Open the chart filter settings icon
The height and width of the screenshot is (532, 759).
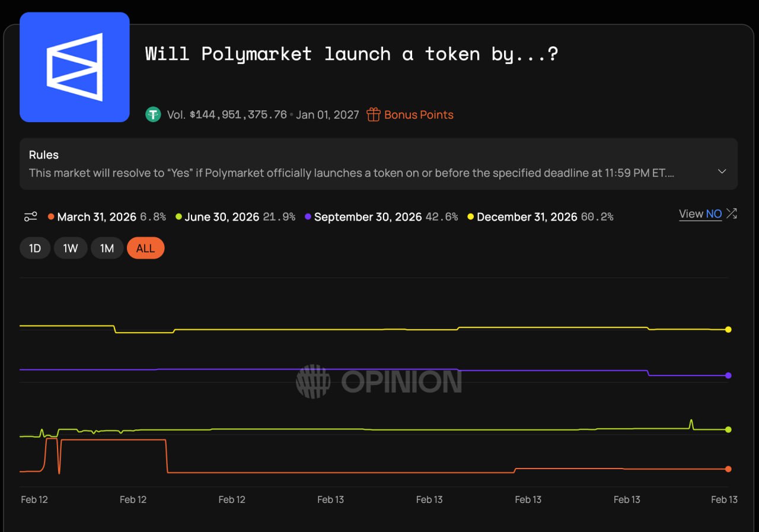coord(31,217)
